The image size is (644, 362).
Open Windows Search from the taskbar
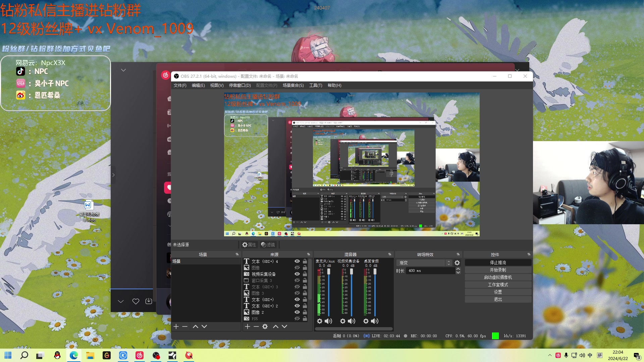click(24, 355)
